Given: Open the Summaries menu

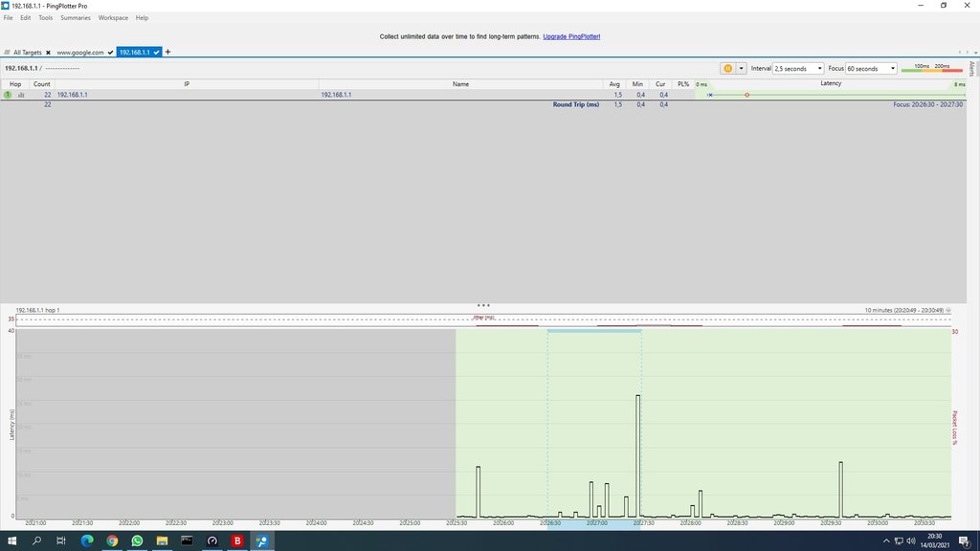Looking at the screenshot, I should click(76, 18).
